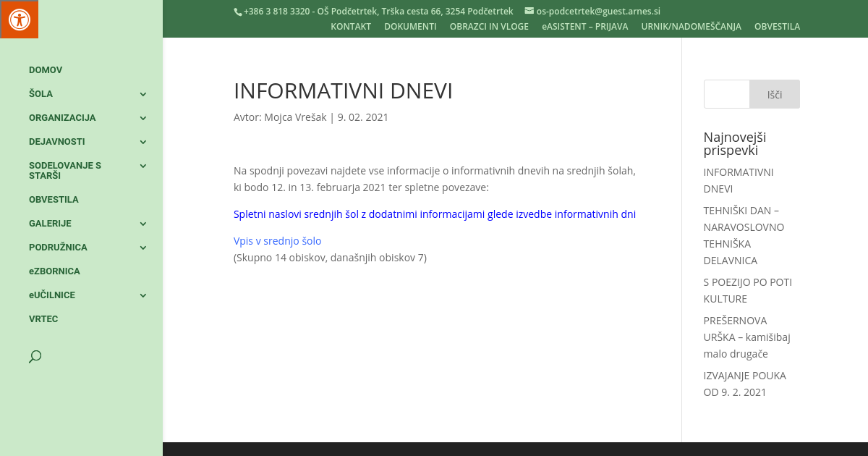Open the KONTAKT top menu item
This screenshot has width=868, height=456.
351,27
